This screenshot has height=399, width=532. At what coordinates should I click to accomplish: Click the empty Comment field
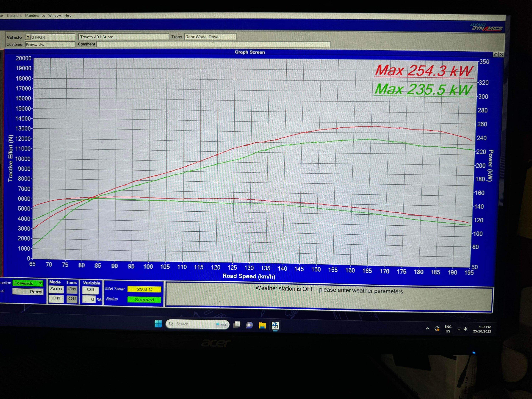coord(213,45)
